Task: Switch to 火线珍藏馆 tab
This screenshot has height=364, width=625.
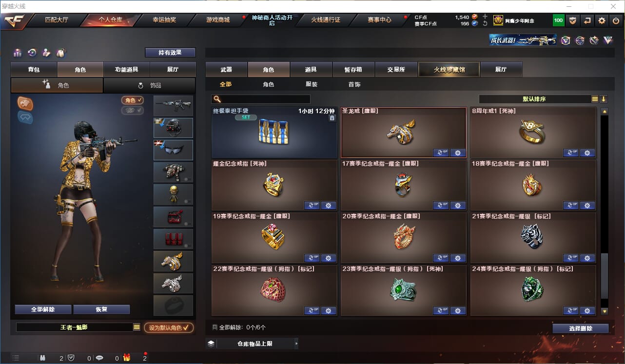Action: tap(449, 69)
